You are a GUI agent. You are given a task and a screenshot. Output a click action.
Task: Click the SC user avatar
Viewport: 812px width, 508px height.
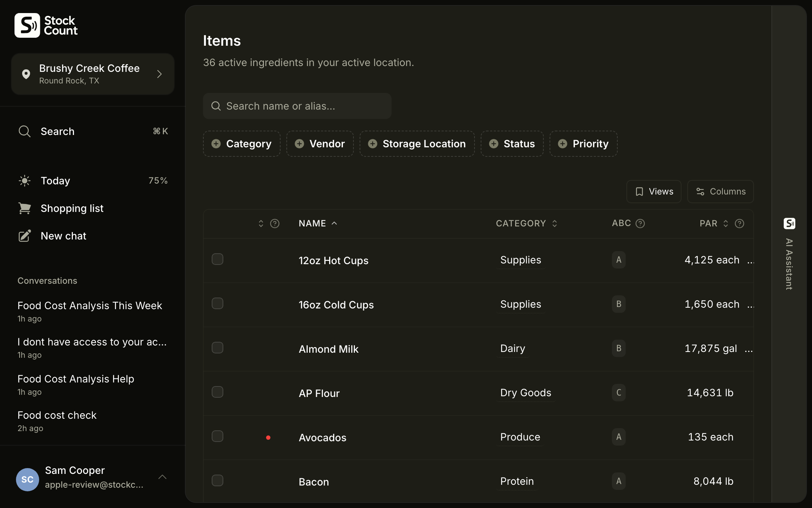pos(28,479)
